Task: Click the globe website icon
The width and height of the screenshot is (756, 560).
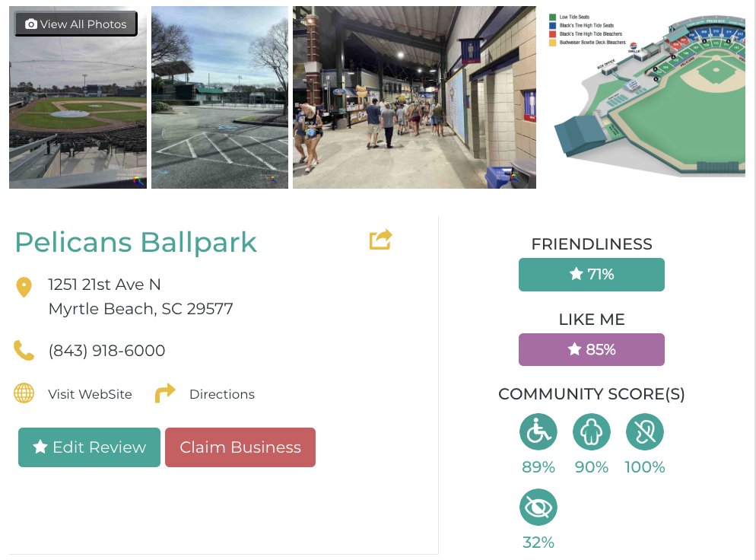Action: click(24, 393)
